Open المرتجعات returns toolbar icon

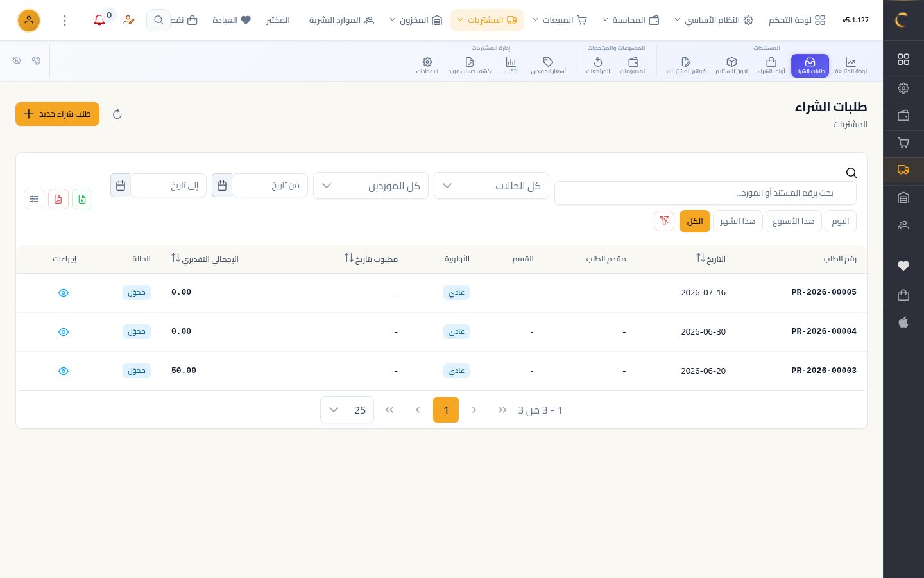coord(598,66)
